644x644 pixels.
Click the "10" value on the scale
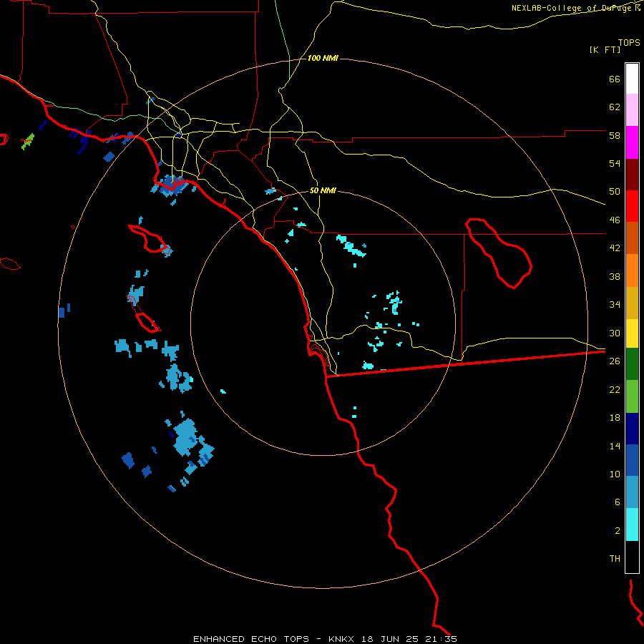point(615,474)
